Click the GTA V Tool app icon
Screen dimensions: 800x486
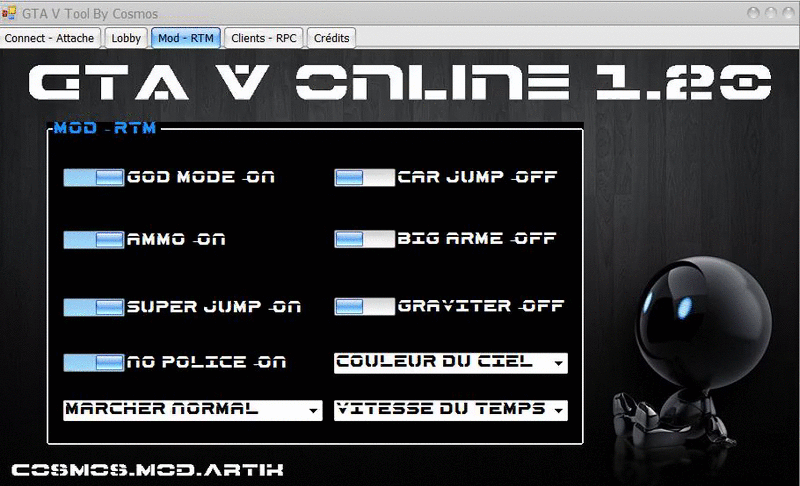click(9, 13)
